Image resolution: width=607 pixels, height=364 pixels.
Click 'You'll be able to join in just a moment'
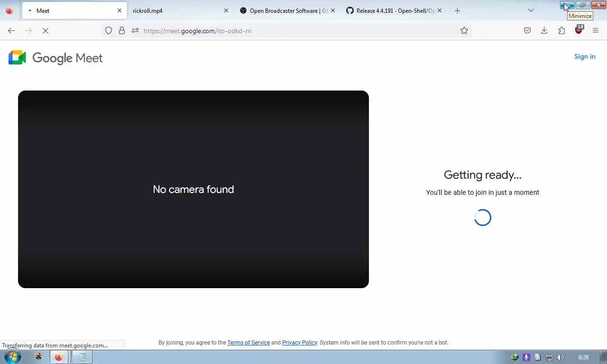[x=483, y=192]
